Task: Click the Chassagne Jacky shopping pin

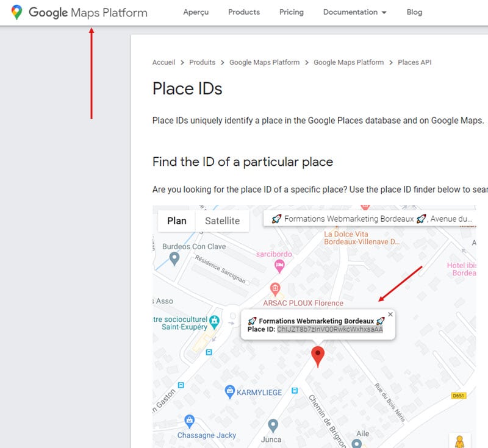Action: [x=190, y=421]
